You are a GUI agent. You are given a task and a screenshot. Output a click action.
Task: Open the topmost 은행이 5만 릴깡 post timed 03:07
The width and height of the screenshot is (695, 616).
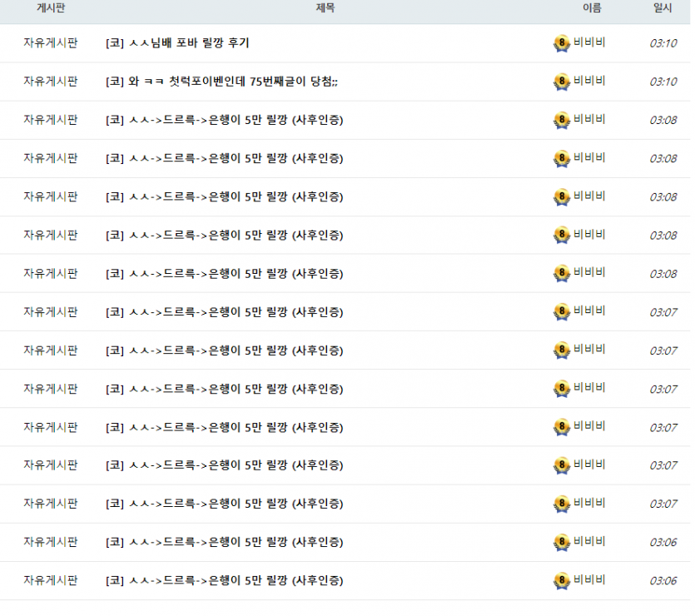click(224, 312)
